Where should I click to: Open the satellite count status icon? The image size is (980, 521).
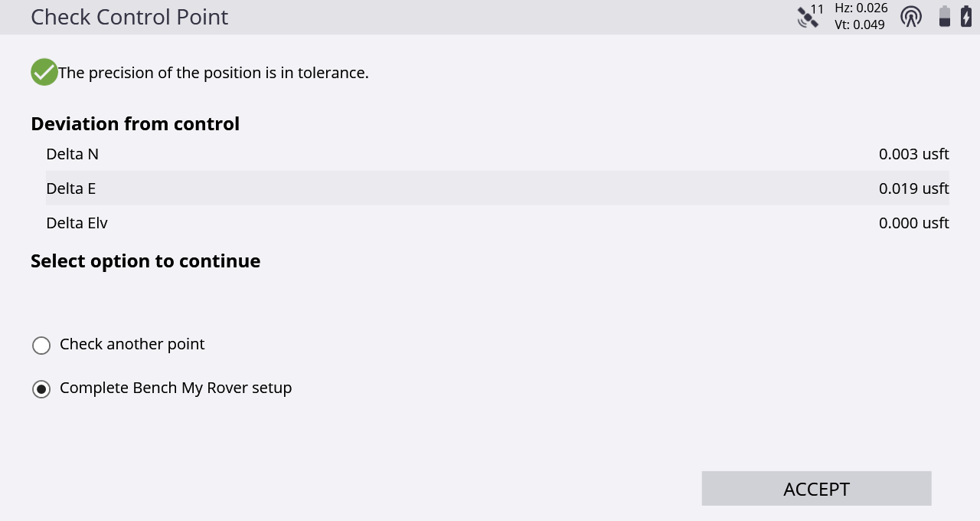click(x=810, y=16)
